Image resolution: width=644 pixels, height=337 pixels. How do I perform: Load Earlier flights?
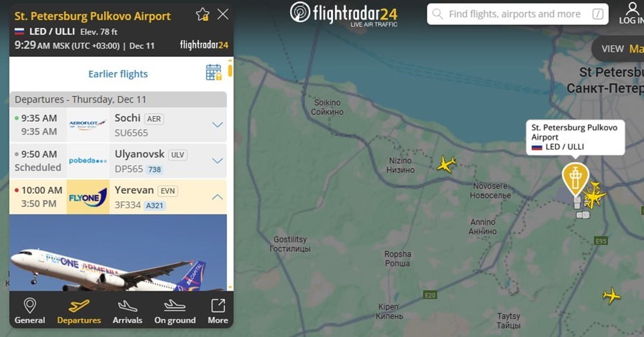118,74
